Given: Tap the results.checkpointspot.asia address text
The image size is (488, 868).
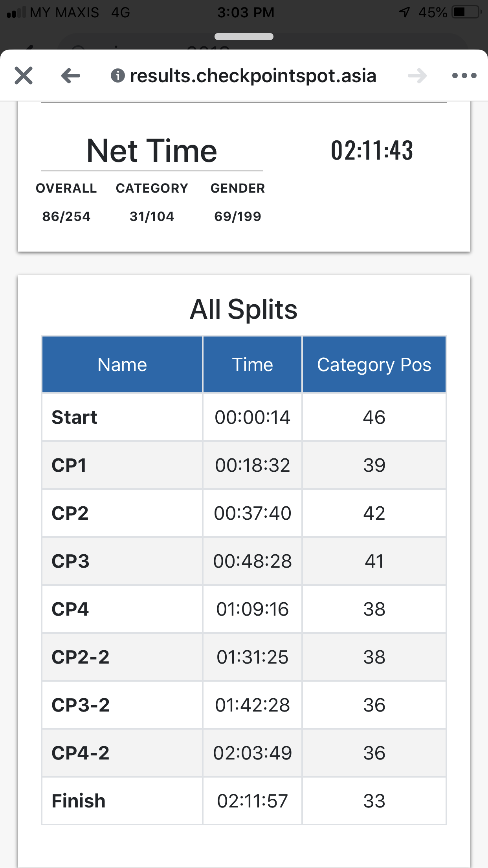Looking at the screenshot, I should click(x=253, y=75).
